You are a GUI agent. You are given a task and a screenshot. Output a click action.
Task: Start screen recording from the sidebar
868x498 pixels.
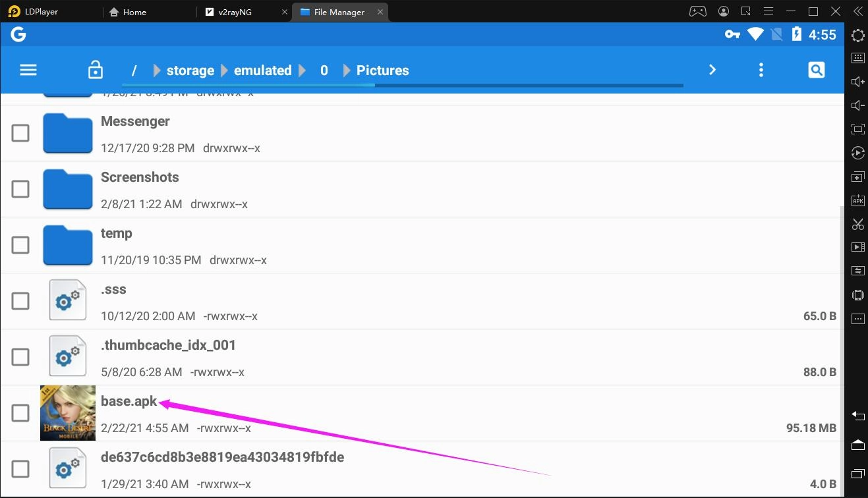click(857, 247)
